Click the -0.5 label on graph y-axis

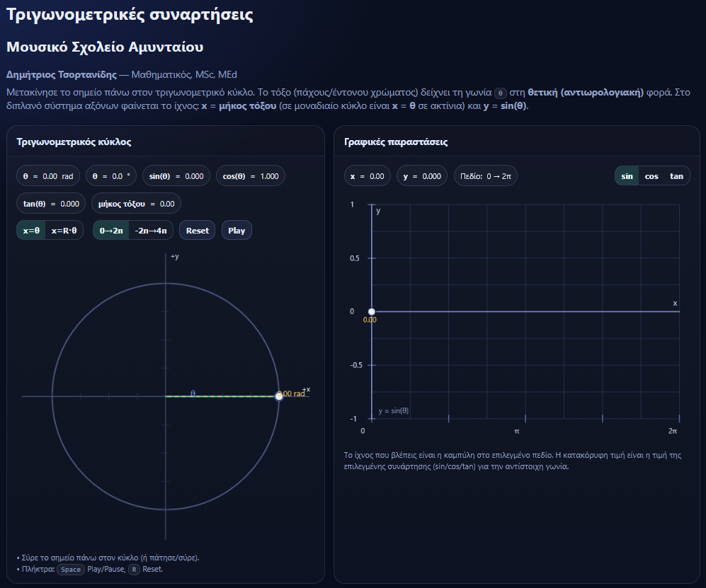(x=356, y=365)
